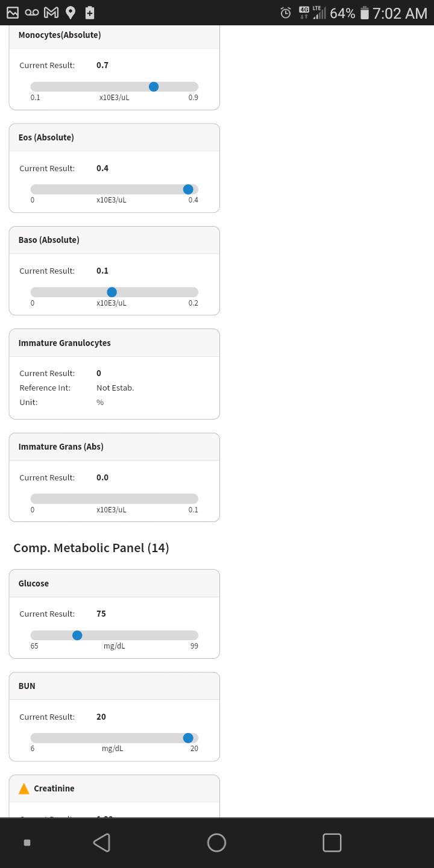
Task: Open the Creatinine result card
Action: (115, 796)
